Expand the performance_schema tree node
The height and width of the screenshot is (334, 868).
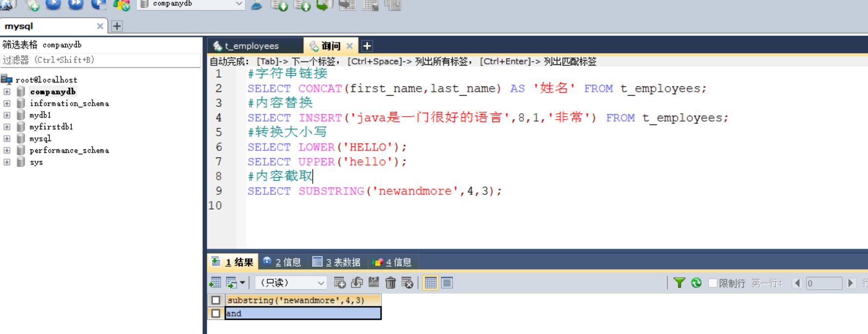click(7, 150)
